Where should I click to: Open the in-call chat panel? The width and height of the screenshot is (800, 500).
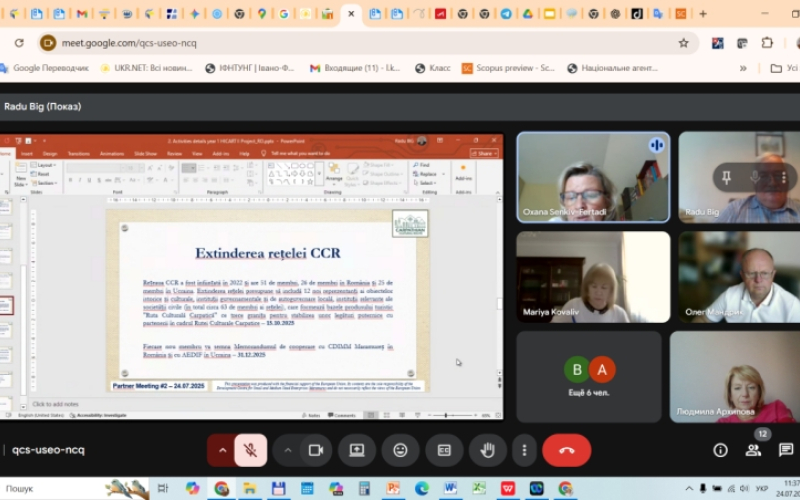coord(786,450)
